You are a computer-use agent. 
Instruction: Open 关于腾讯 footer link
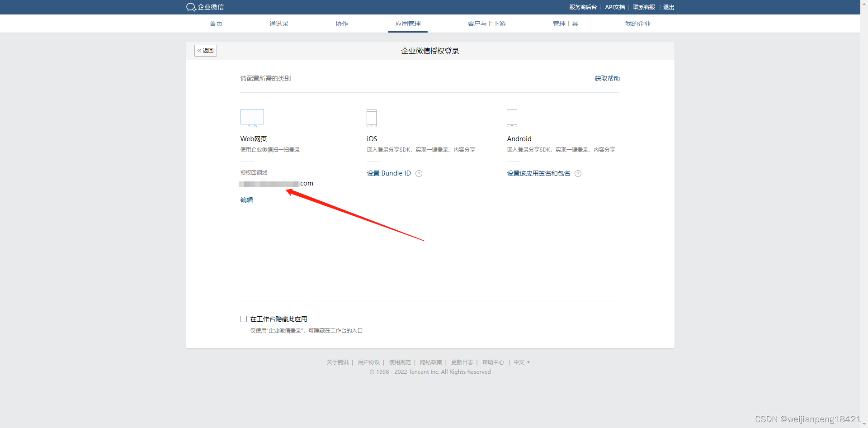338,362
